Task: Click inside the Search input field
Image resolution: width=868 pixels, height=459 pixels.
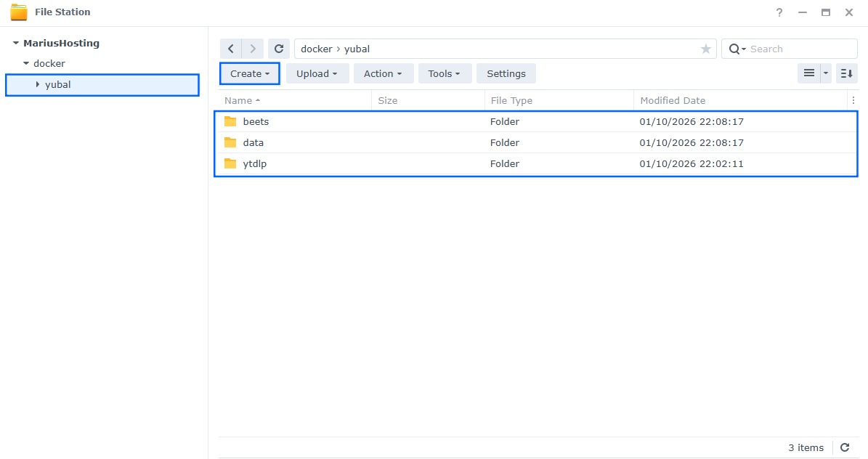Action: 792,49
